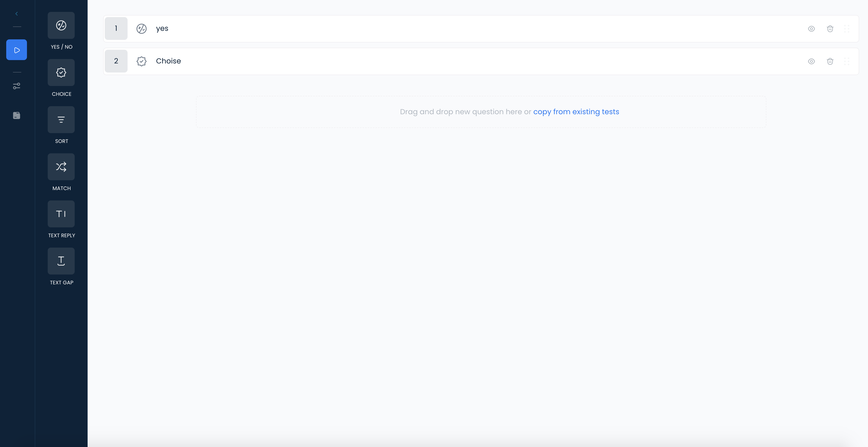Preview the Choise question with eye icon
This screenshot has height=447, width=868.
click(x=811, y=61)
